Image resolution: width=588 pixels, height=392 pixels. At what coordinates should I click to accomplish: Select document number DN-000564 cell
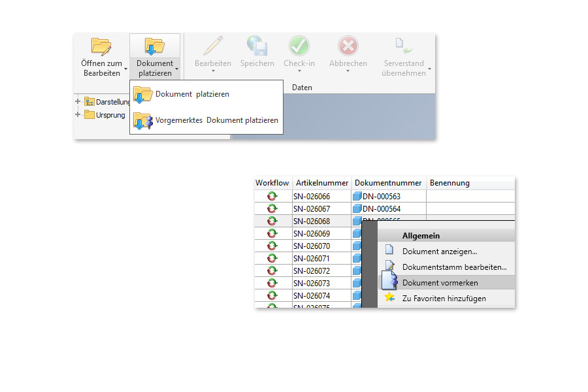click(382, 208)
